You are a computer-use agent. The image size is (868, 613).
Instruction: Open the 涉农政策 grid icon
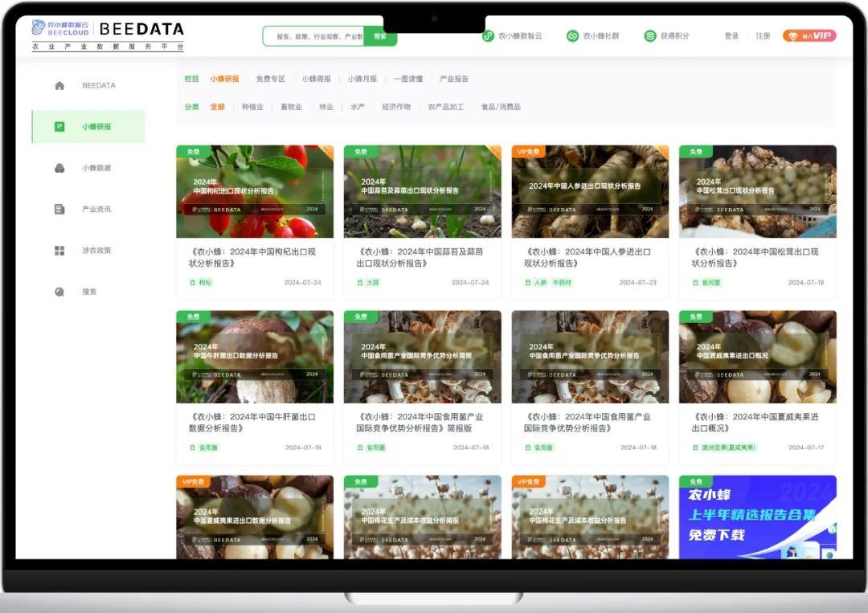click(59, 251)
